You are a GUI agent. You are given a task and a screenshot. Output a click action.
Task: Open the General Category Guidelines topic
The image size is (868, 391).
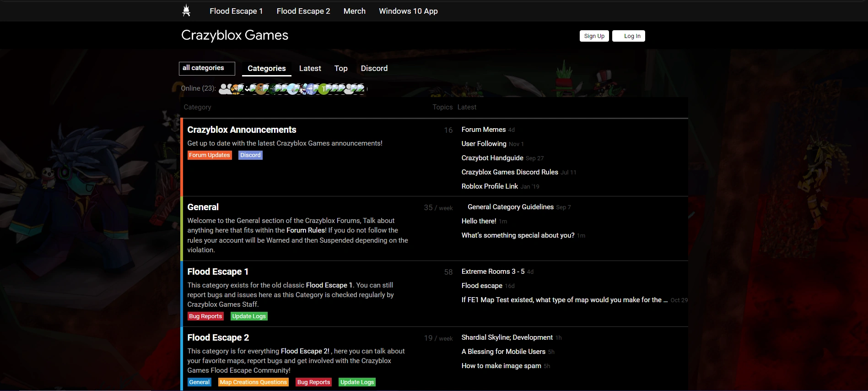511,207
